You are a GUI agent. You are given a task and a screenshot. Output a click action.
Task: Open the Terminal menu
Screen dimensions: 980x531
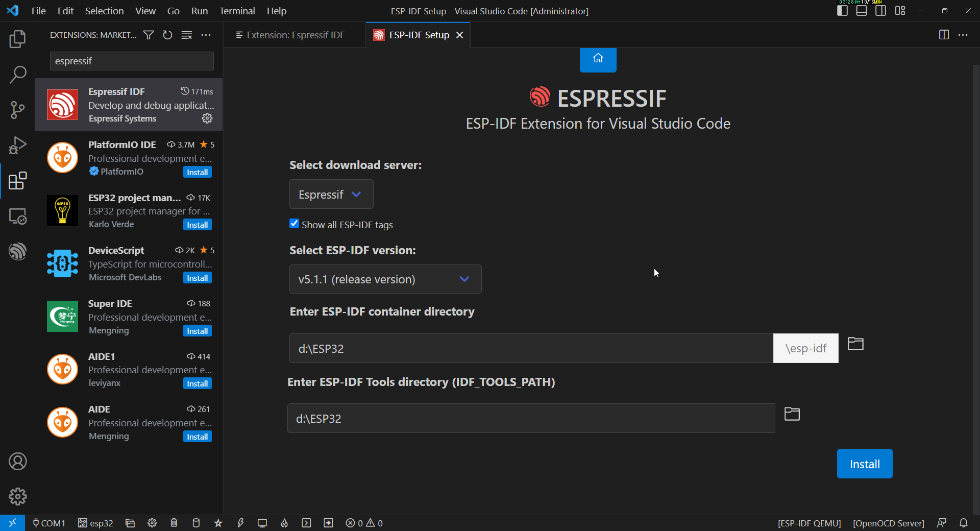(237, 11)
